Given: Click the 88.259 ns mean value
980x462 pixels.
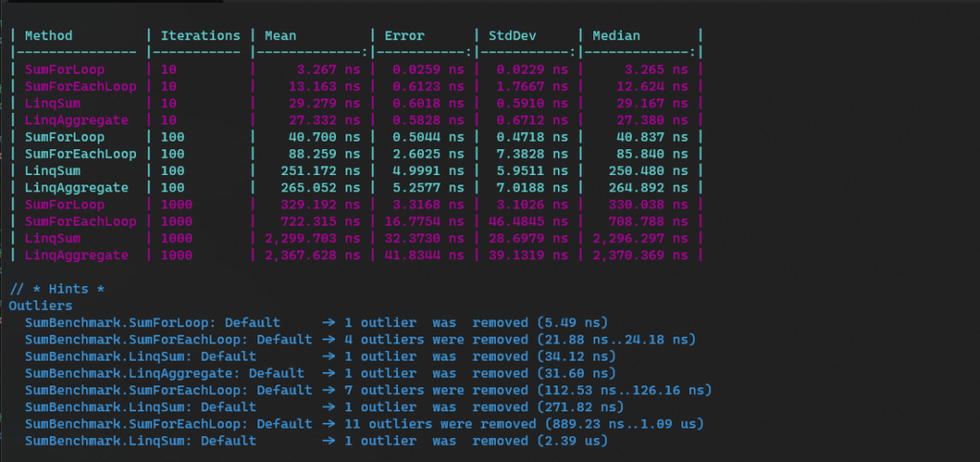Looking at the screenshot, I should (x=326, y=154).
